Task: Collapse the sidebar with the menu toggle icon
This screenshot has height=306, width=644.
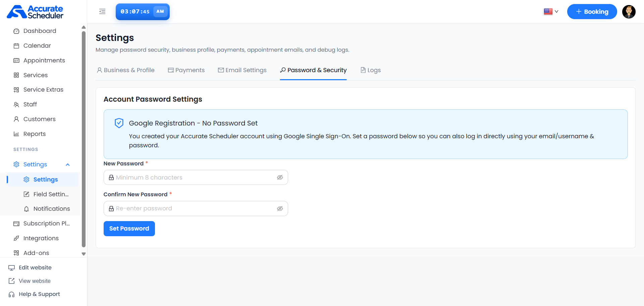Action: click(102, 11)
